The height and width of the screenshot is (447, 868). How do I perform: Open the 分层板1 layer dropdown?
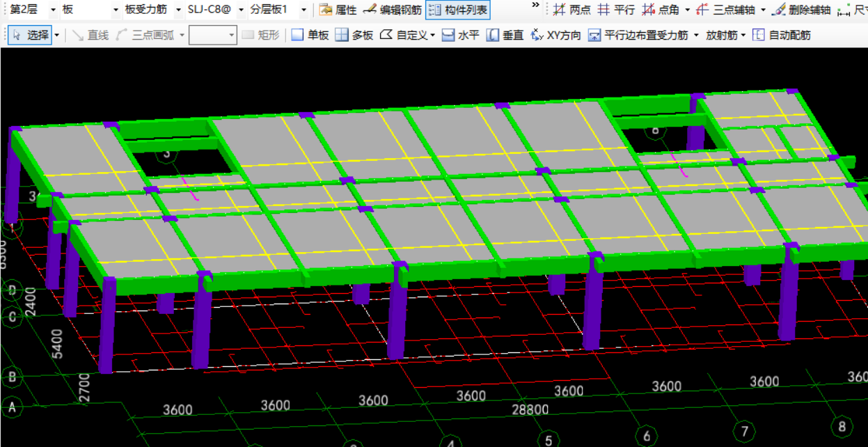(x=304, y=10)
